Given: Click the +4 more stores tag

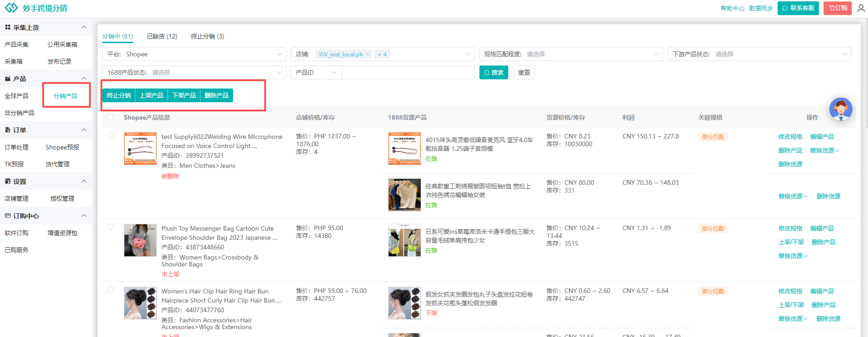Looking at the screenshot, I should click(x=382, y=54).
